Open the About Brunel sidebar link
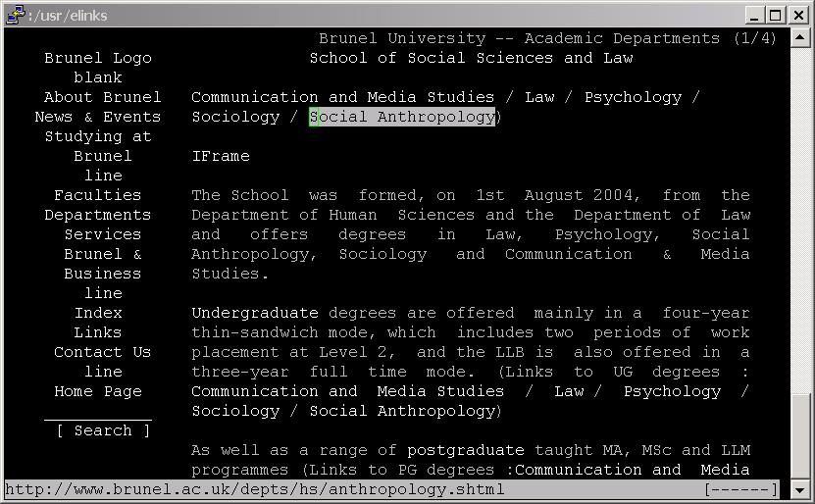 102,97
